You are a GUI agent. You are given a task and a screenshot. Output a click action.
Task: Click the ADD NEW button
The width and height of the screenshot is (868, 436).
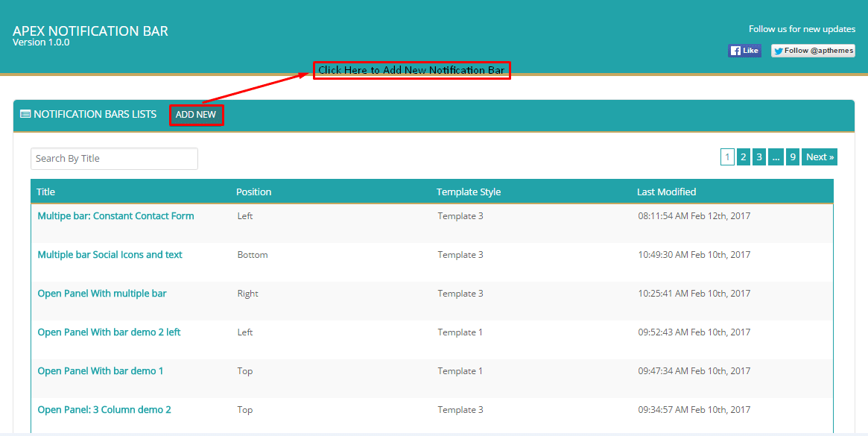click(x=196, y=115)
